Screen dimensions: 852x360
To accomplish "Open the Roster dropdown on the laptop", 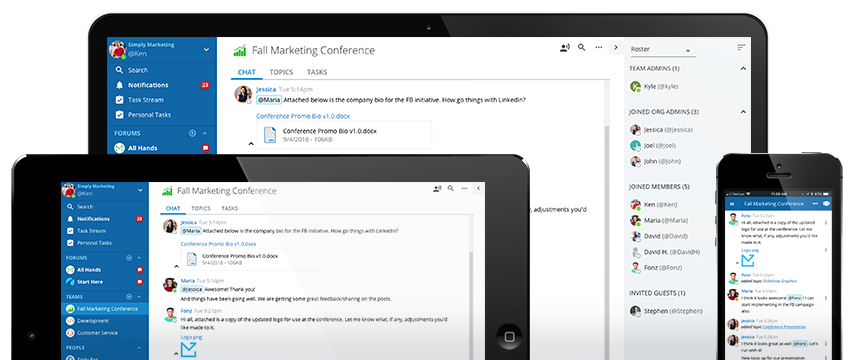I will click(x=662, y=49).
